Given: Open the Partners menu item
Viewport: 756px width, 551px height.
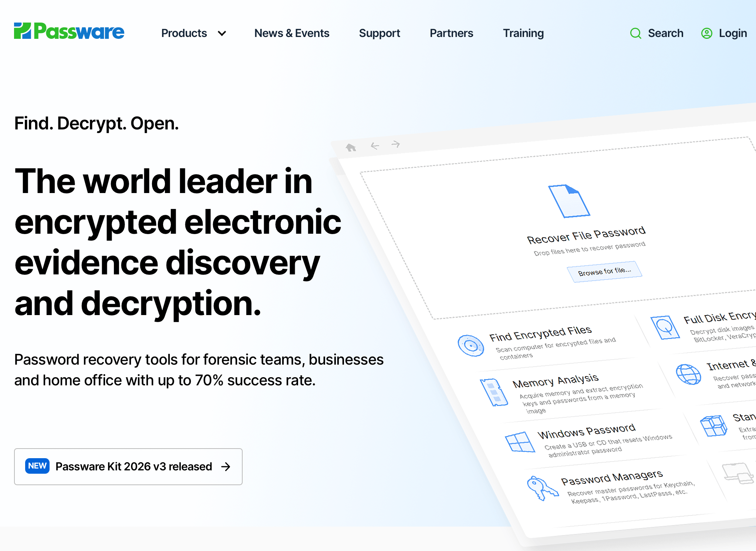Looking at the screenshot, I should pos(451,33).
